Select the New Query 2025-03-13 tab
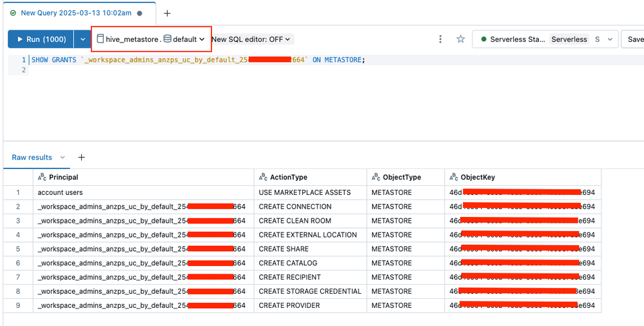Image resolution: width=644 pixels, height=326 pixels. coord(76,13)
